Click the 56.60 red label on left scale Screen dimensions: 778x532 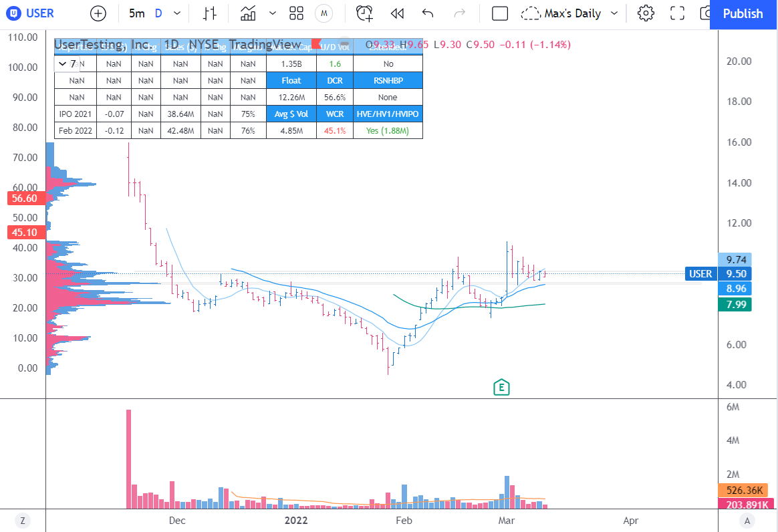[x=25, y=198]
